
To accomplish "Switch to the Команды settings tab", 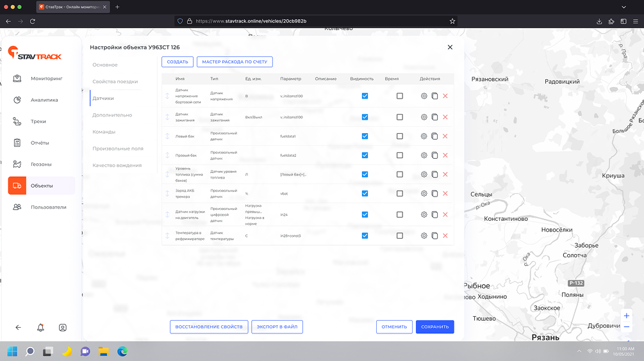I will (x=104, y=132).
